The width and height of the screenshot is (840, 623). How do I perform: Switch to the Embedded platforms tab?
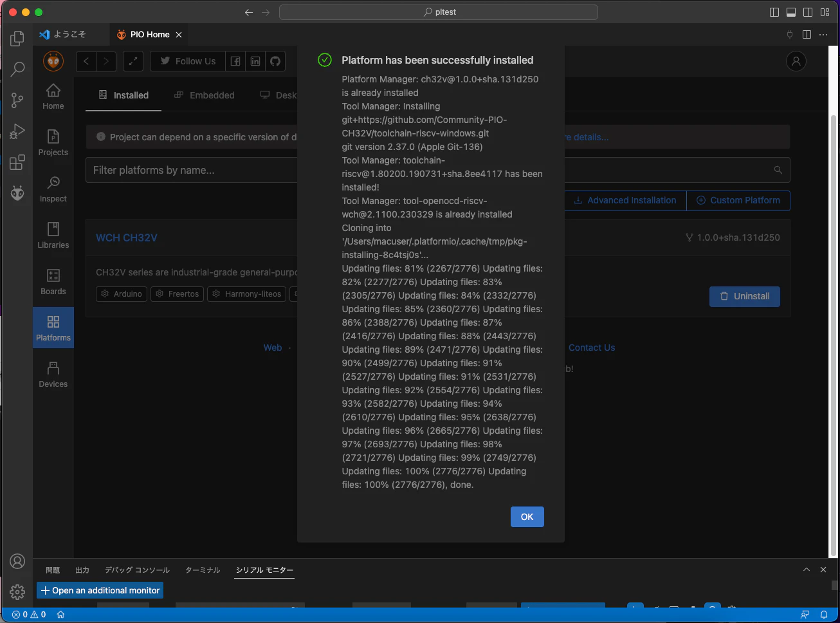pos(205,95)
